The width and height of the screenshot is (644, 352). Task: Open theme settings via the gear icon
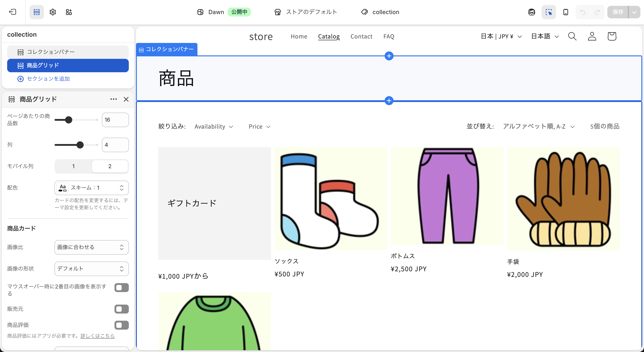coord(53,12)
